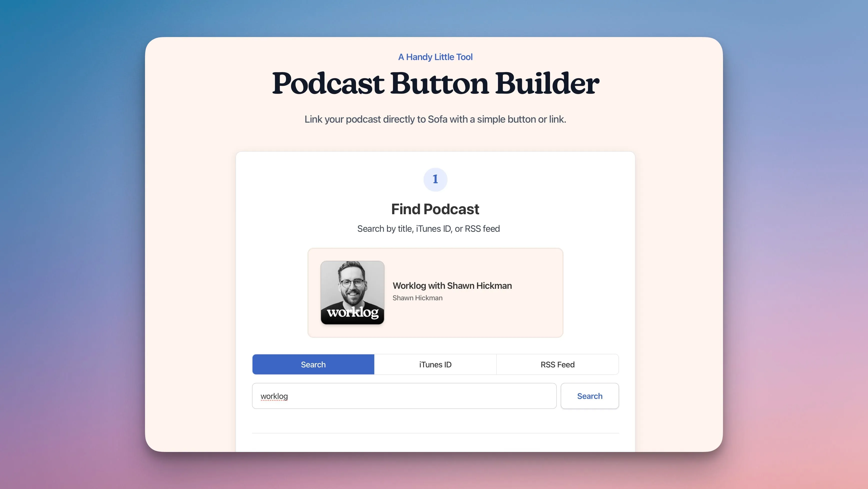
Task: Click the author name "Shawn Hickman"
Action: pyautogui.click(x=417, y=298)
